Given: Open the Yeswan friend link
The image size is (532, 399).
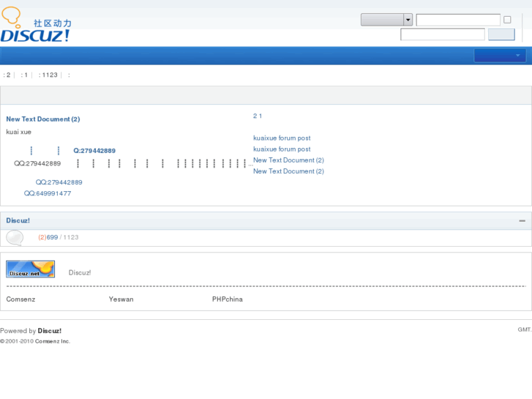Looking at the screenshot, I should tap(121, 299).
